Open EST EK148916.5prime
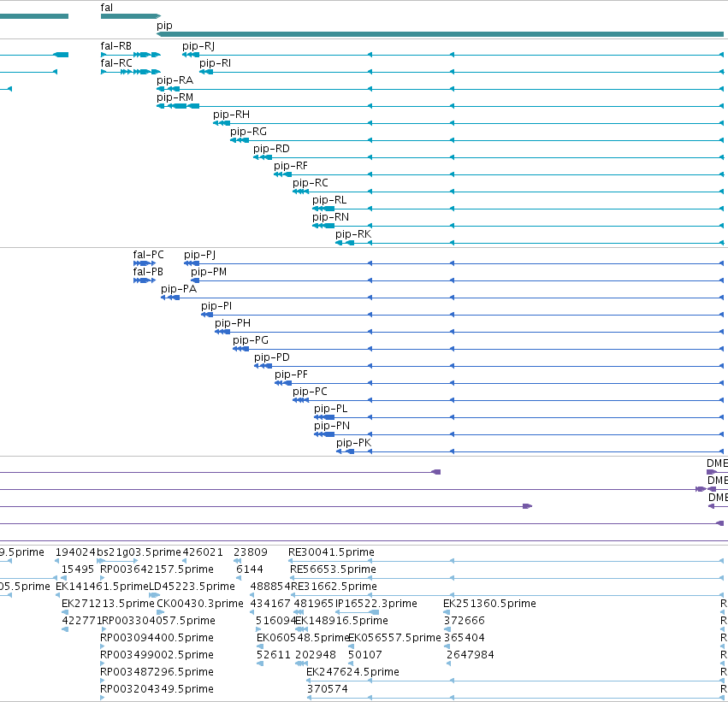This screenshot has height=702, width=728. [341, 621]
